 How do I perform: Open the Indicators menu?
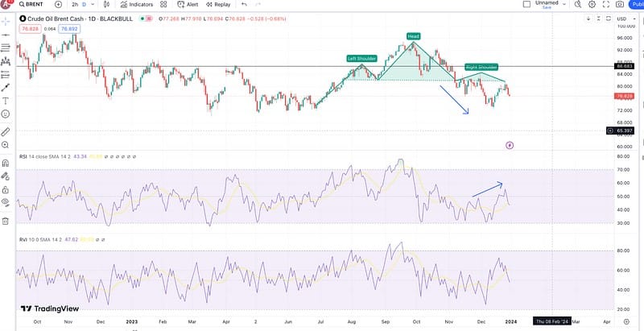coord(135,4)
